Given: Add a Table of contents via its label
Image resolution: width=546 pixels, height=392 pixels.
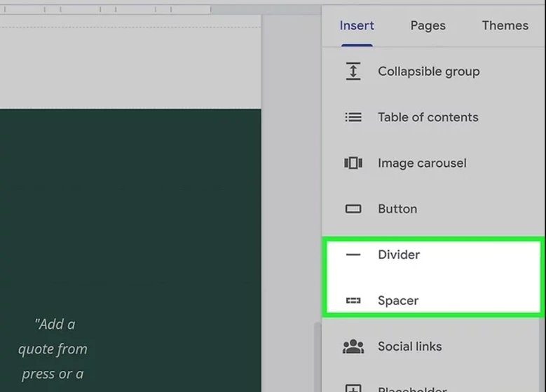Looking at the screenshot, I should tap(428, 118).
